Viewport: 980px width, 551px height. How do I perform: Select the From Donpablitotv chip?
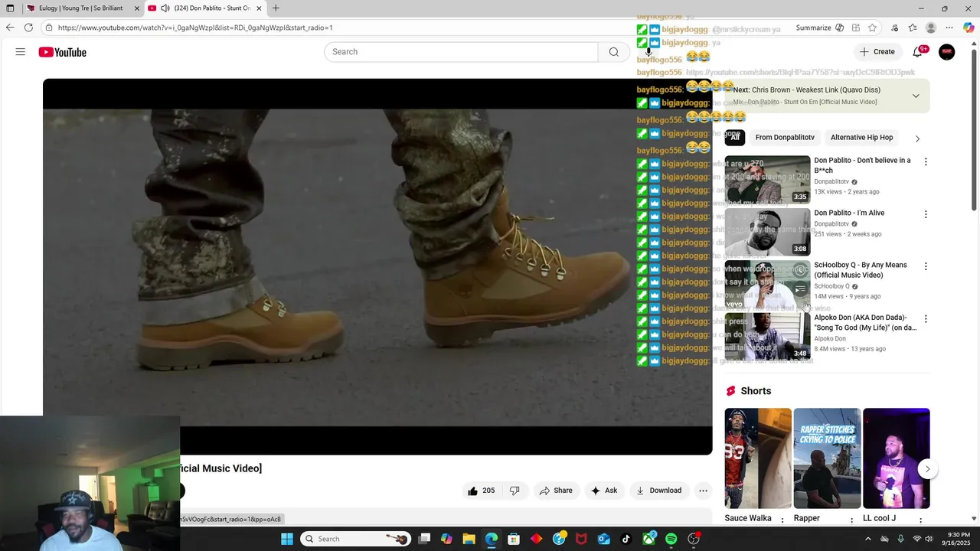tap(785, 138)
